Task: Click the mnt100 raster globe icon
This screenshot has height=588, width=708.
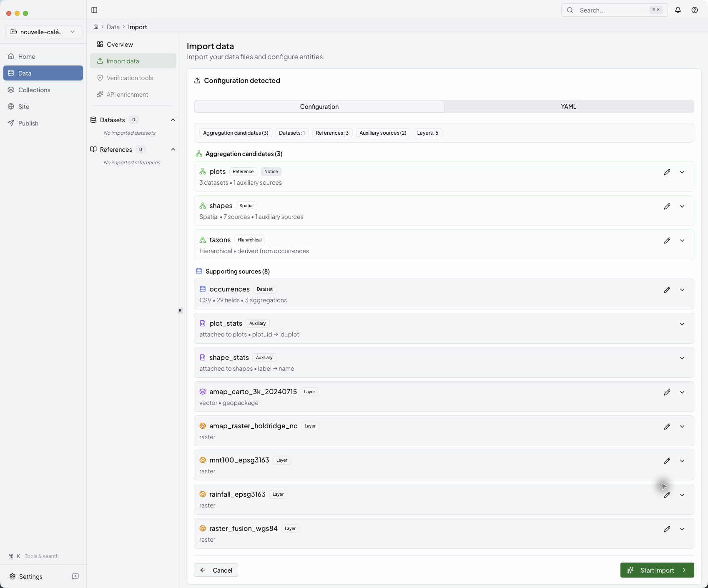Action: point(203,460)
